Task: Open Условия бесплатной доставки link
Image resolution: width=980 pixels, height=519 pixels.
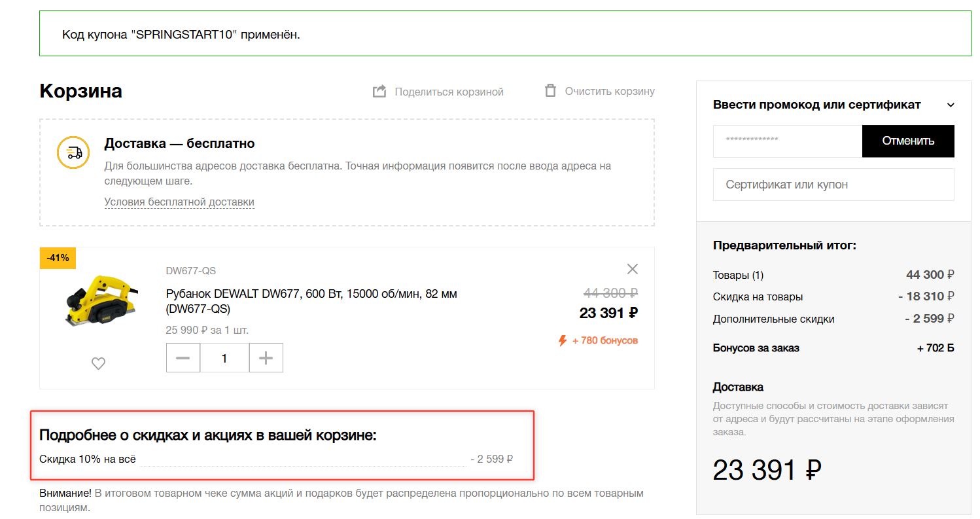Action: pyautogui.click(x=179, y=202)
